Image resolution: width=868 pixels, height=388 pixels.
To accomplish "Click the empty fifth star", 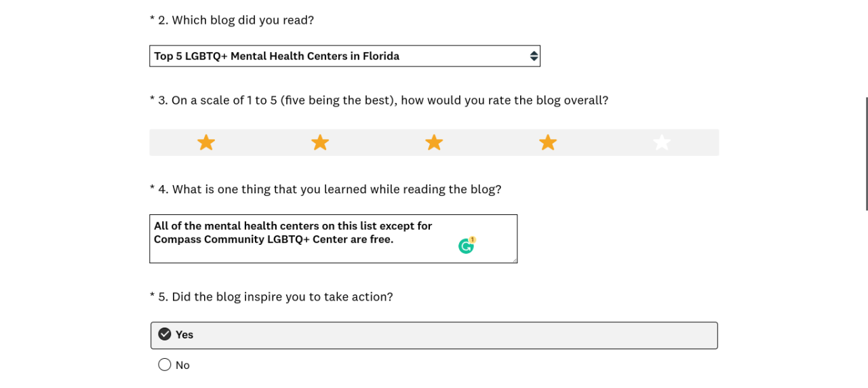I will [662, 142].
